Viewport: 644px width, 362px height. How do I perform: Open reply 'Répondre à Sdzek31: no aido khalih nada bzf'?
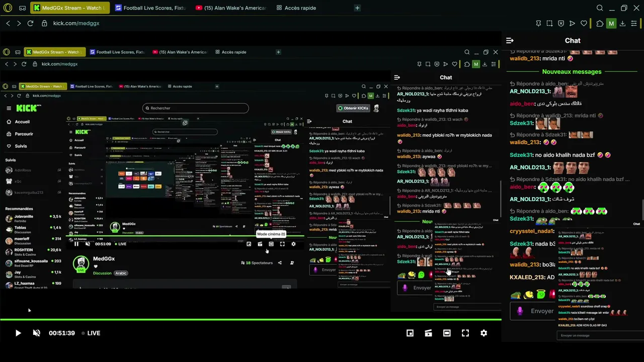(570, 179)
